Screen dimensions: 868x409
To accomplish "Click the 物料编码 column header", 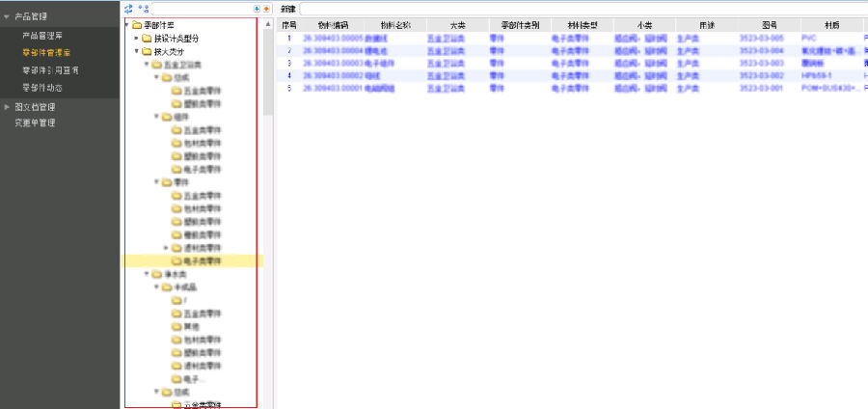I will click(333, 24).
